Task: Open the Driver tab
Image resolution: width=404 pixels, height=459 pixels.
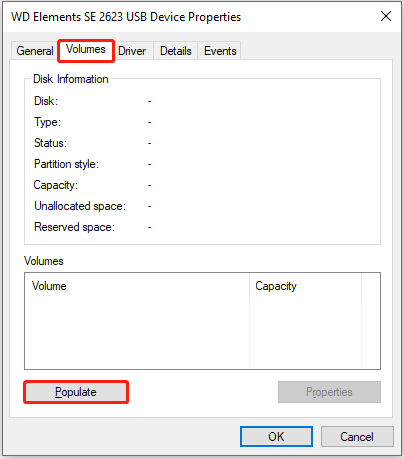Action: pos(132,51)
